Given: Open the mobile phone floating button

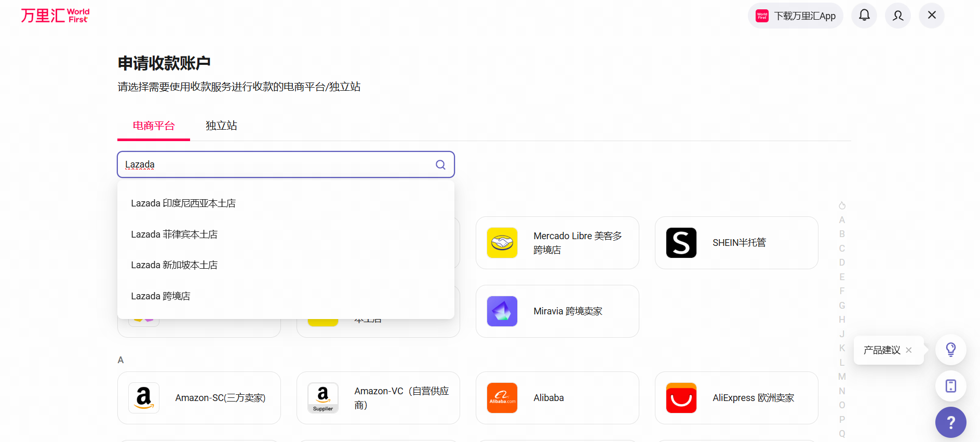Looking at the screenshot, I should click(x=951, y=386).
